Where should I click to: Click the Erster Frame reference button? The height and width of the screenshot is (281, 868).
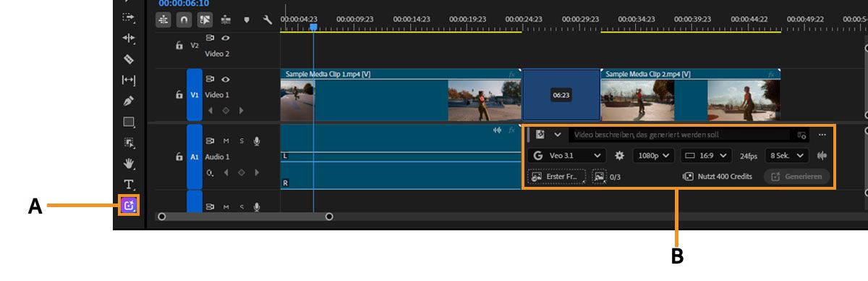556,176
